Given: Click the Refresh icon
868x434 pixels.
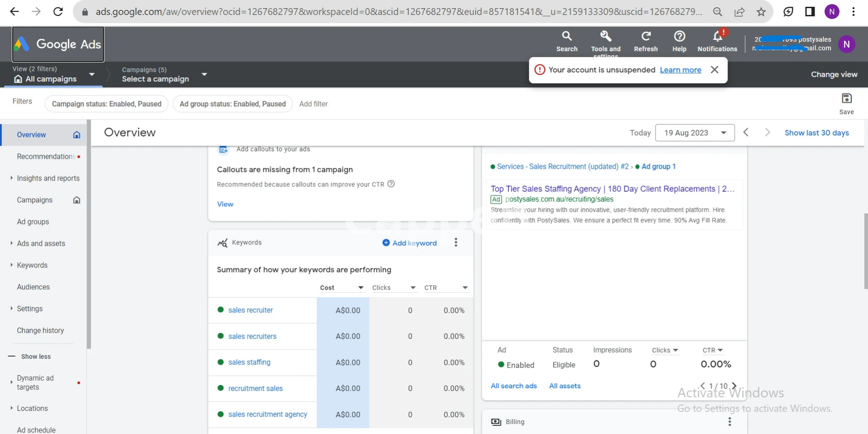Looking at the screenshot, I should [x=646, y=36].
